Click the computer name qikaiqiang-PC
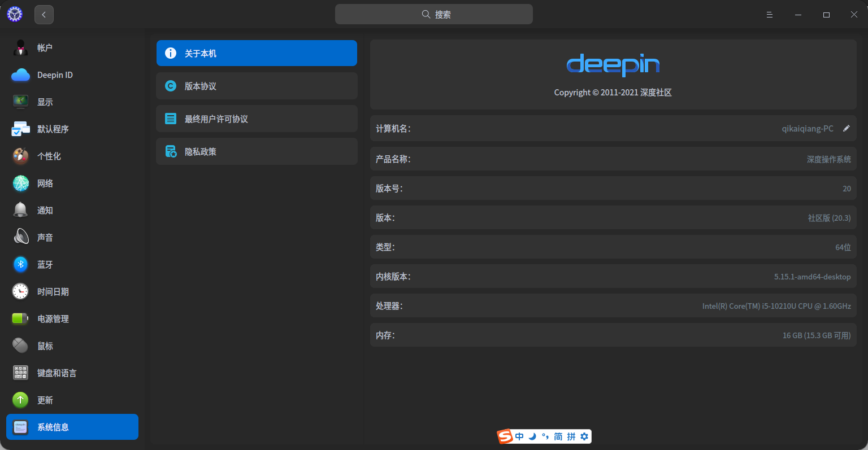The image size is (868, 450). point(808,129)
